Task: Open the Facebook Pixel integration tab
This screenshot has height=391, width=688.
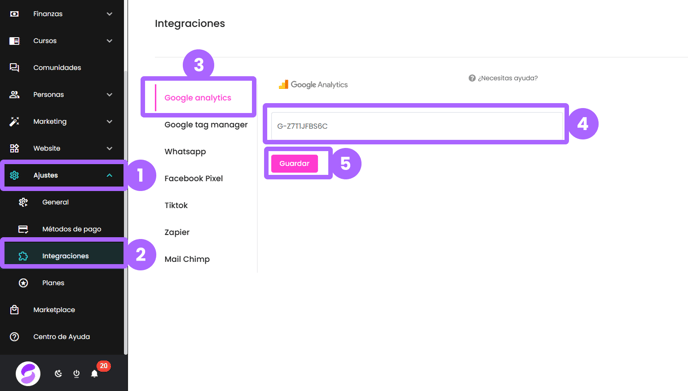Action: pyautogui.click(x=194, y=179)
